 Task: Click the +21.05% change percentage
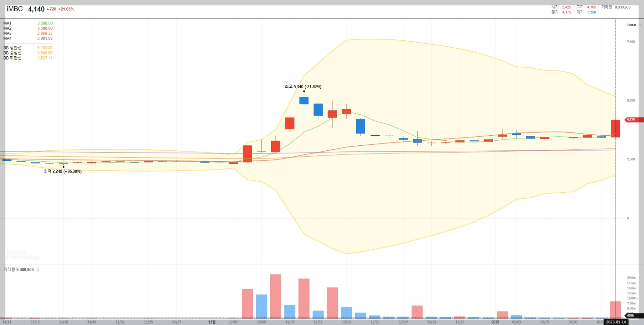66,9
